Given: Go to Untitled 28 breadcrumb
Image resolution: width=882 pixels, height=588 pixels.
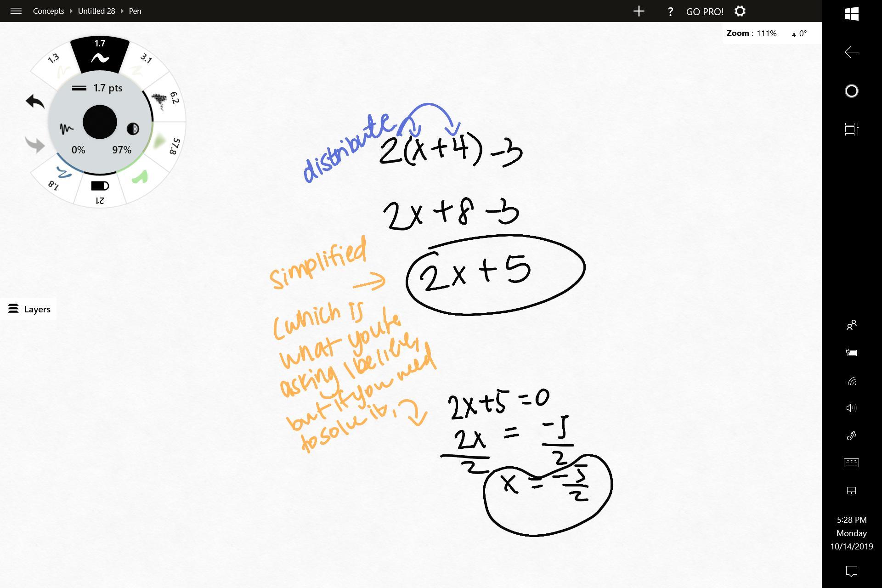Looking at the screenshot, I should click(x=96, y=11).
